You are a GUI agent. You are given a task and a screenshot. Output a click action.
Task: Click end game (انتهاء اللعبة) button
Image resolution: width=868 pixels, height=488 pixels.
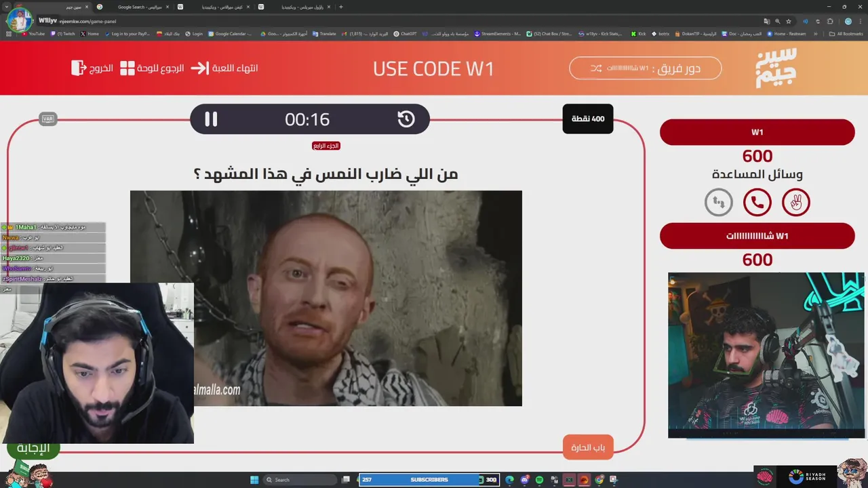coord(224,68)
